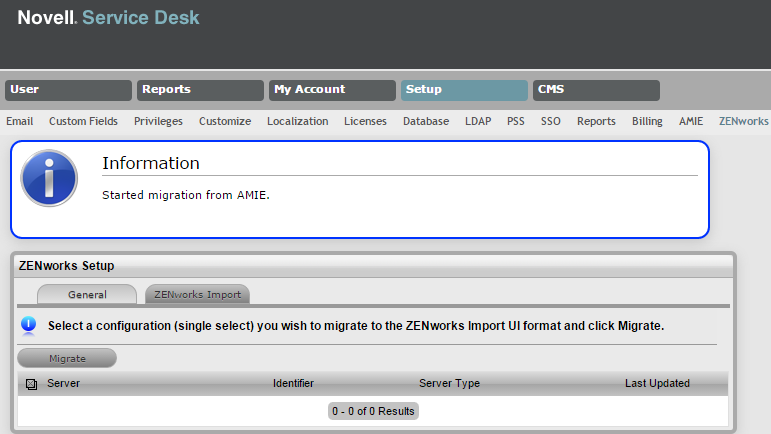Open the ZENworks submenu
This screenshot has width=771, height=434.
[x=743, y=121]
